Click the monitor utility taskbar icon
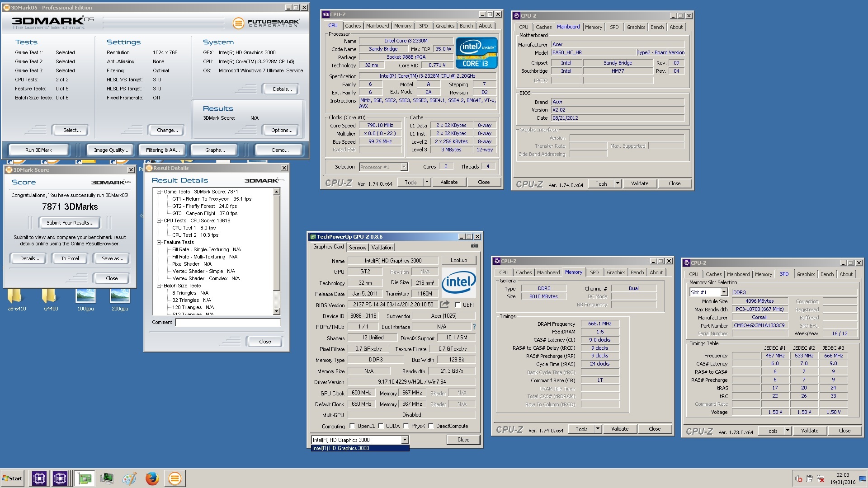Viewport: 868px width, 488px height. point(107,479)
